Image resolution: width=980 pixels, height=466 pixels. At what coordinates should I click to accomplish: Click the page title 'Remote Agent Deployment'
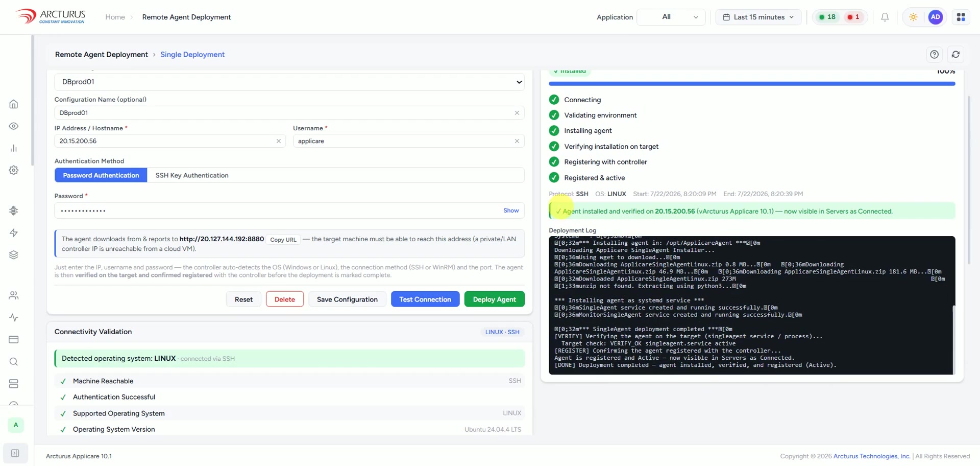[x=102, y=55]
